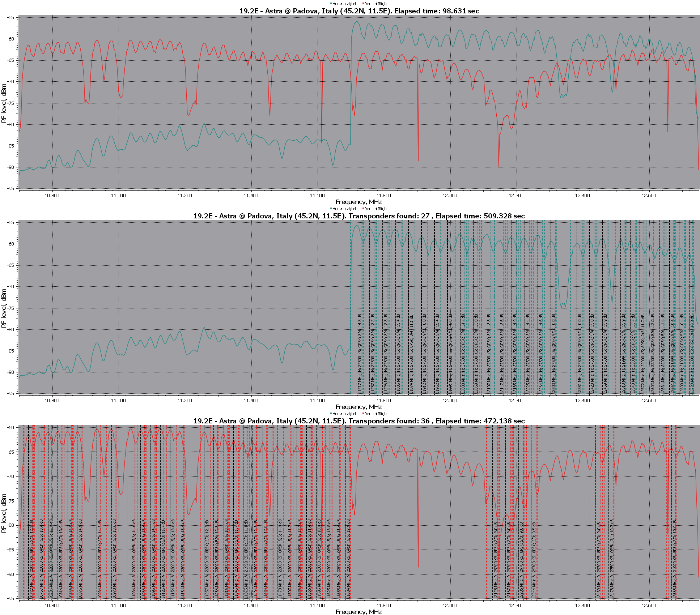Viewport: 700px width, 615px height.
Task: Click the red Vertical/Right legend marker, top chart
Action: pyautogui.click(x=363, y=4)
